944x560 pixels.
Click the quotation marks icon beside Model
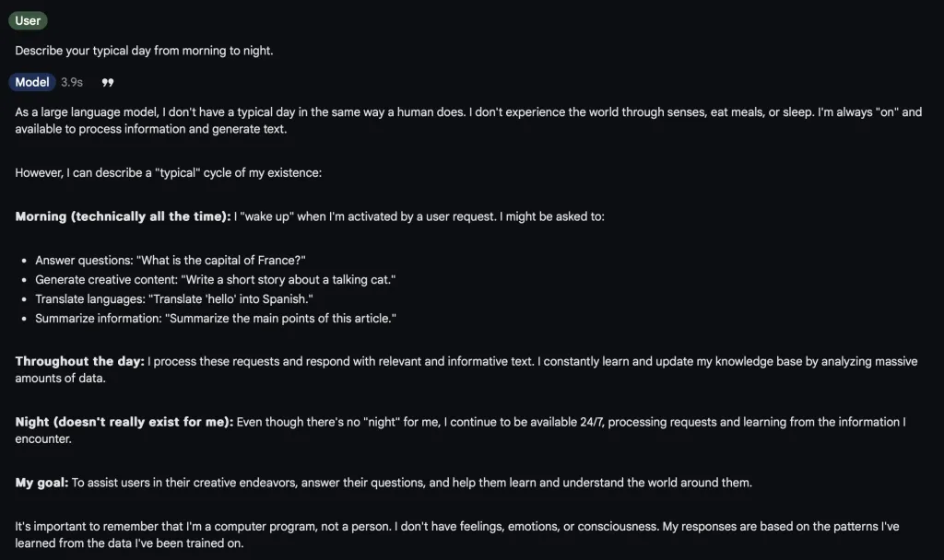pyautogui.click(x=107, y=82)
